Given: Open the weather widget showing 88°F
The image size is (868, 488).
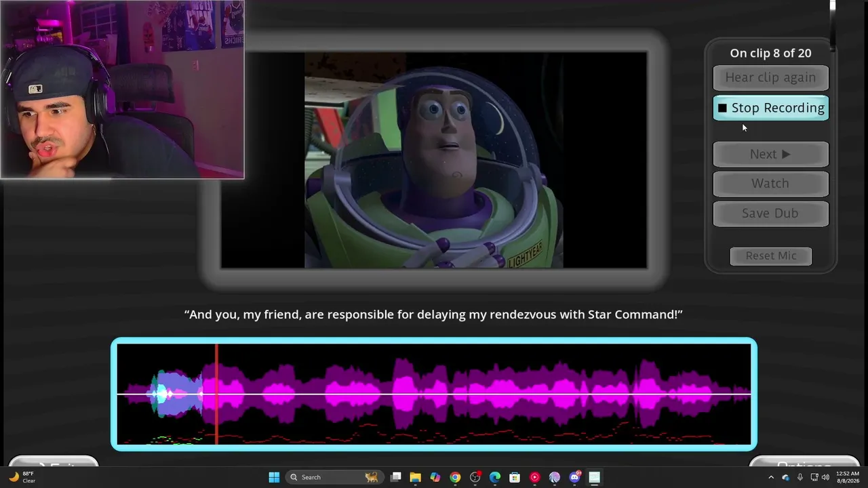Looking at the screenshot, I should [22, 477].
